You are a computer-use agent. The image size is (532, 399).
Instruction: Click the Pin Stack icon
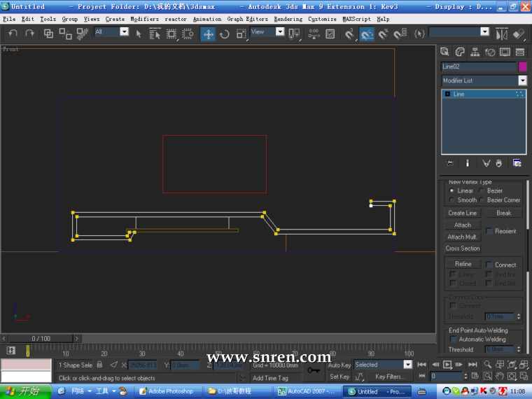pos(450,163)
